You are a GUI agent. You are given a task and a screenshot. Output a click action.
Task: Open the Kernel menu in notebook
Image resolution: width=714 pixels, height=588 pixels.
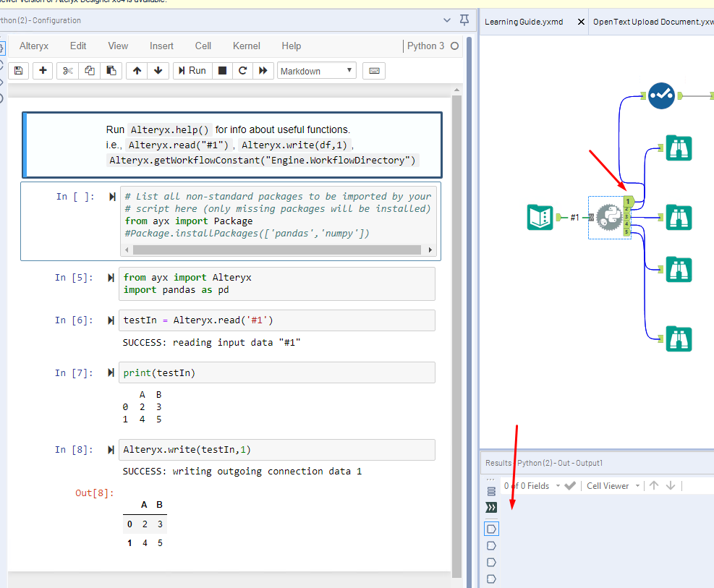tap(247, 46)
